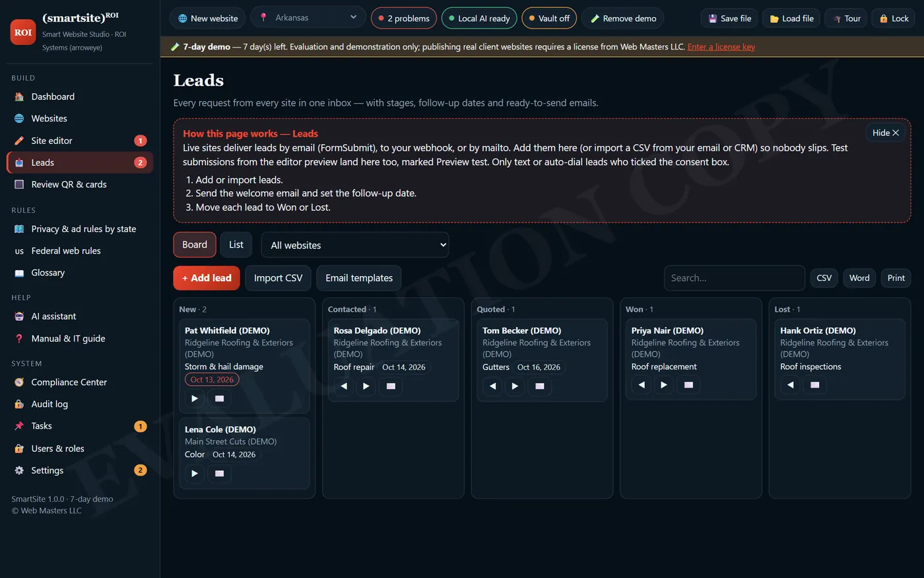Focus the leads Search field
Image resolution: width=924 pixels, height=578 pixels.
pyautogui.click(x=734, y=278)
